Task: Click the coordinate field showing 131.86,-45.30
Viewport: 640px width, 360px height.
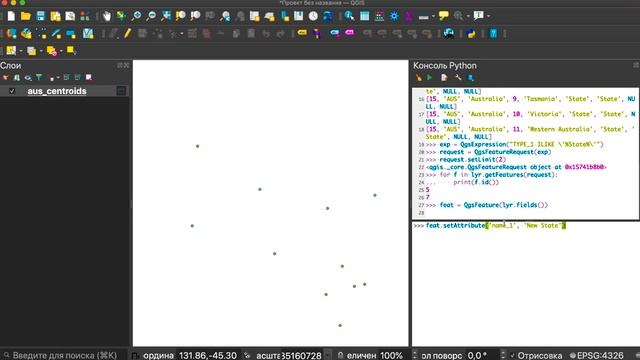Action: 208,356
